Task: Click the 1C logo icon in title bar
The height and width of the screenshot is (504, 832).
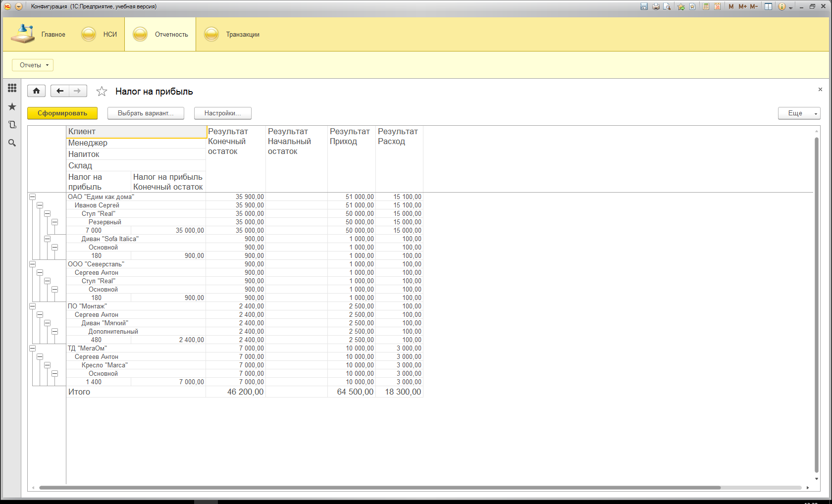Action: (7, 6)
